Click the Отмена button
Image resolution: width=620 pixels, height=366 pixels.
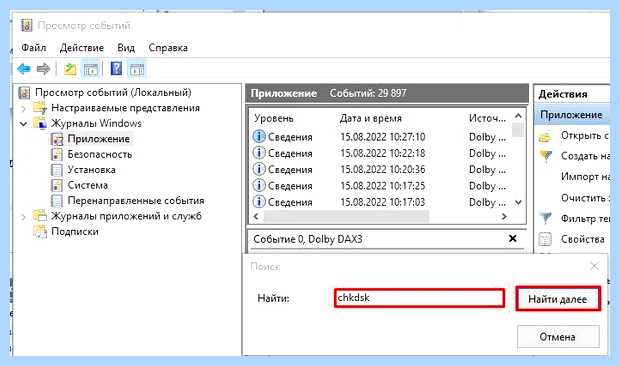[558, 337]
